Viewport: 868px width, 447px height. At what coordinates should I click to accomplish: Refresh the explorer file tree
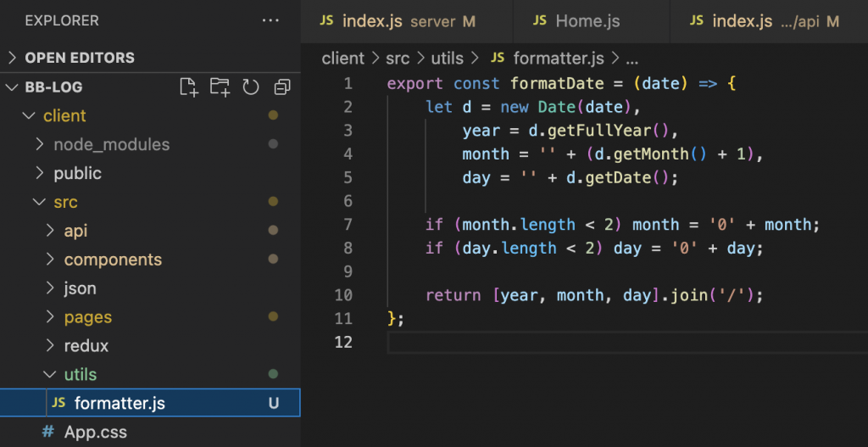(251, 87)
